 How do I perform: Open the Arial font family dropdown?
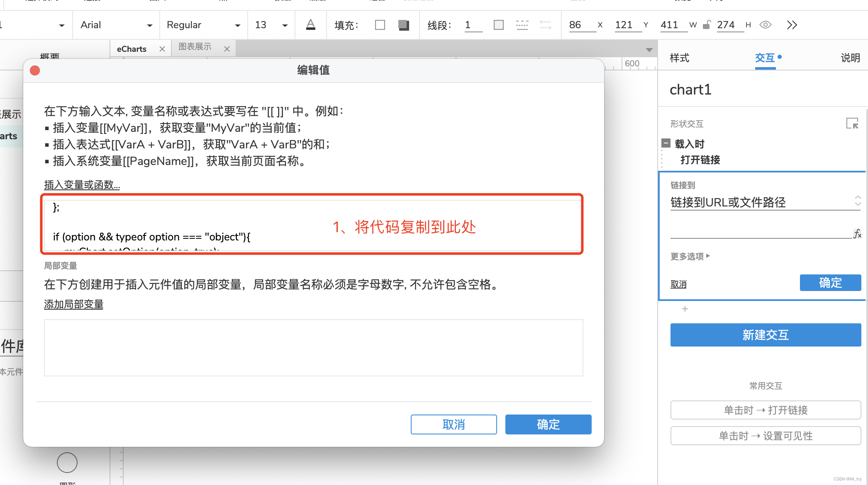116,25
